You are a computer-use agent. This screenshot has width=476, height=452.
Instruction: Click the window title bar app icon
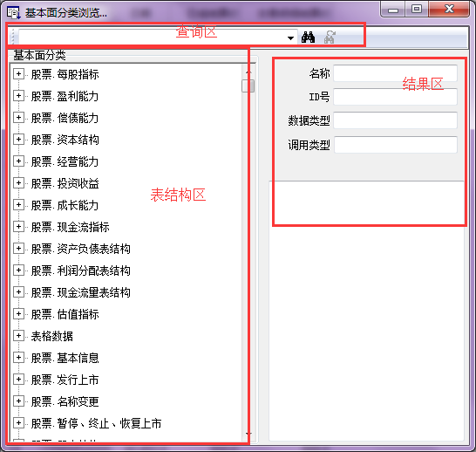13,13
